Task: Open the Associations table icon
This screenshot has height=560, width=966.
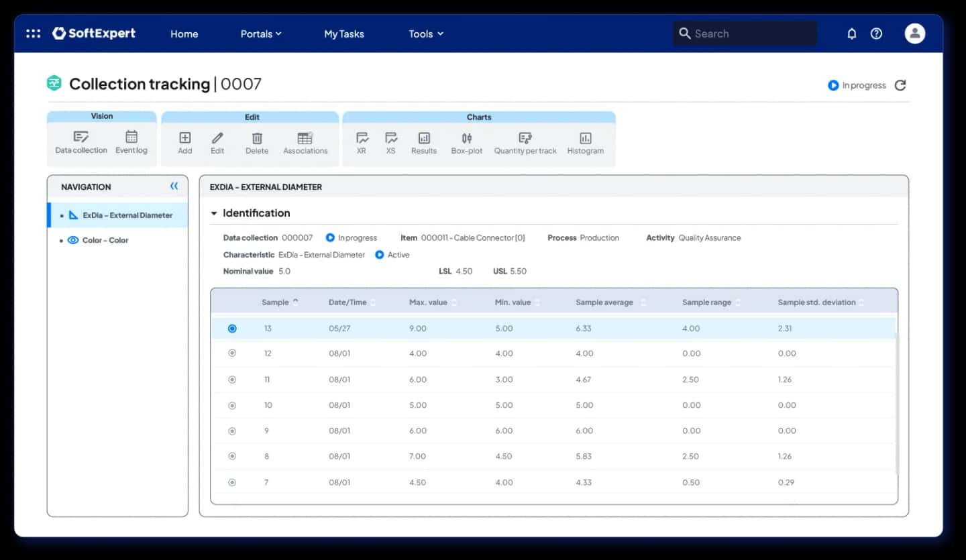Action: 305,138
